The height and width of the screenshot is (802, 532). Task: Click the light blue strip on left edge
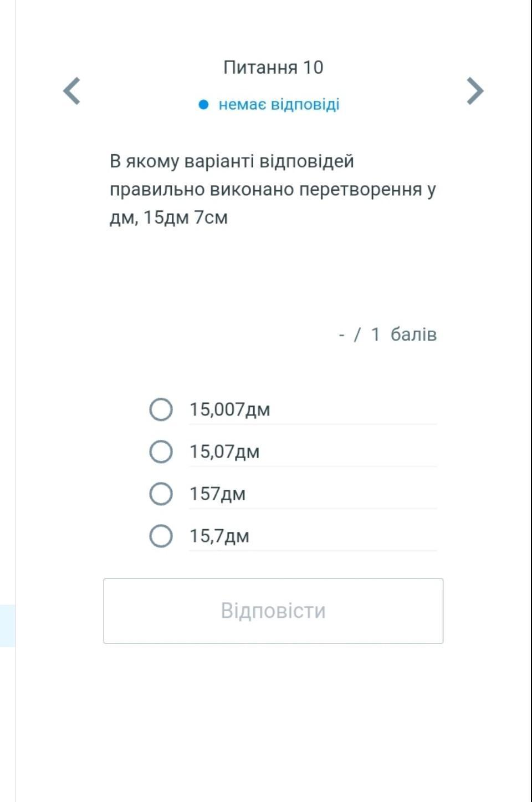tap(8, 626)
